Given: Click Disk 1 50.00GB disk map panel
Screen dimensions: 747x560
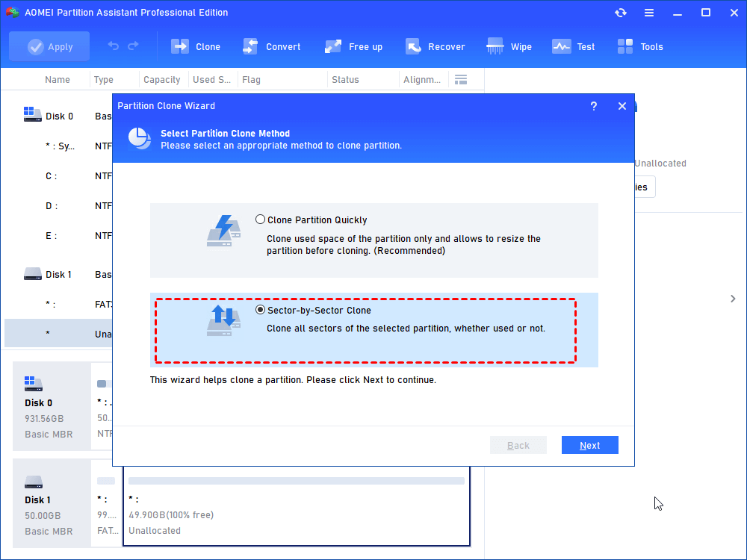Looking at the screenshot, I should (52, 503).
